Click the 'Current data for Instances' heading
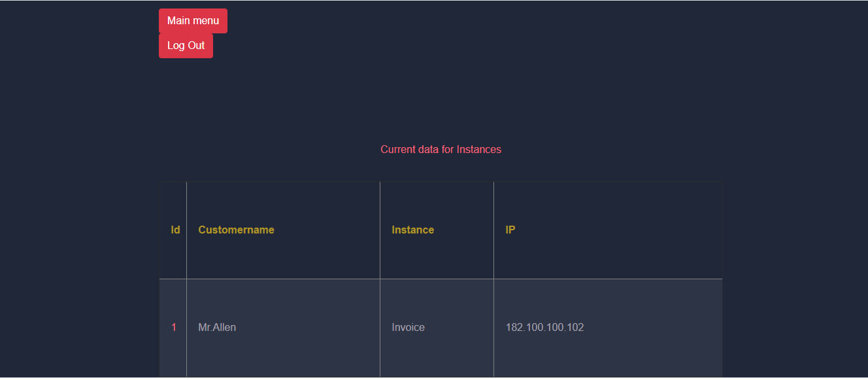This screenshot has width=868, height=380. point(441,149)
